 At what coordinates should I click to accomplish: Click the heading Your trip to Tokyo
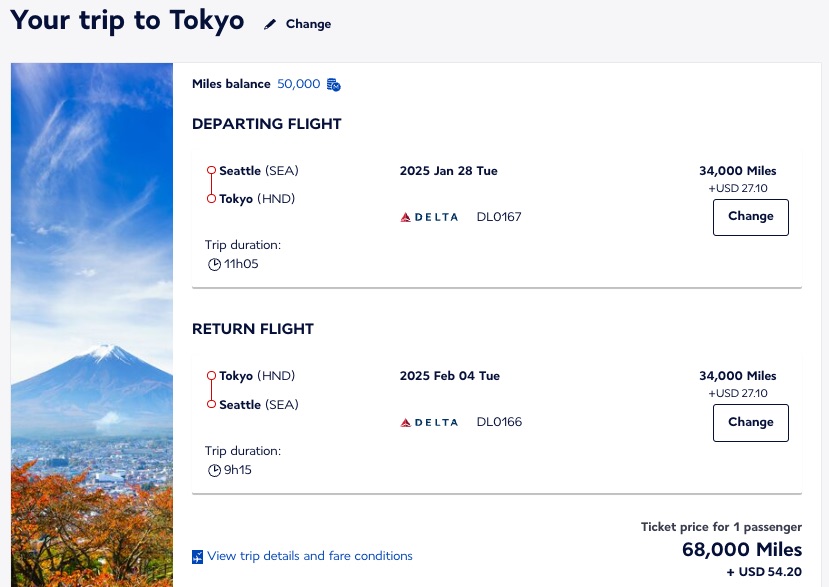(127, 20)
